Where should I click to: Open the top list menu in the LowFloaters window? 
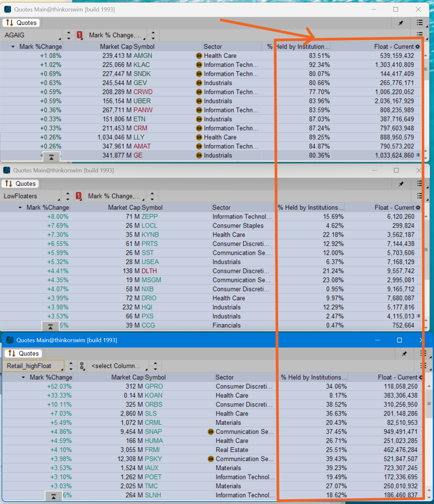pos(420,183)
